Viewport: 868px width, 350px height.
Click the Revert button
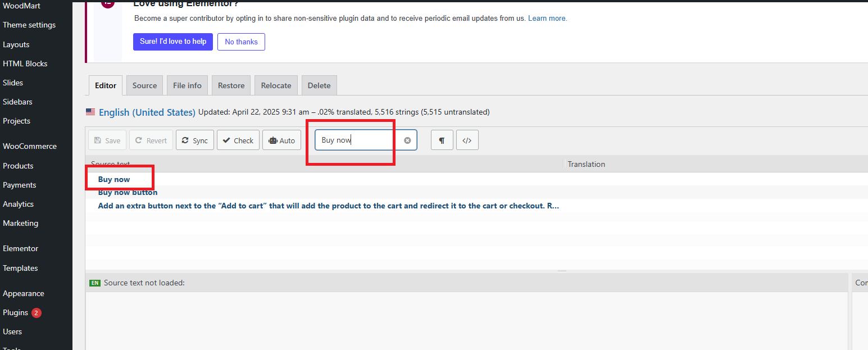151,140
